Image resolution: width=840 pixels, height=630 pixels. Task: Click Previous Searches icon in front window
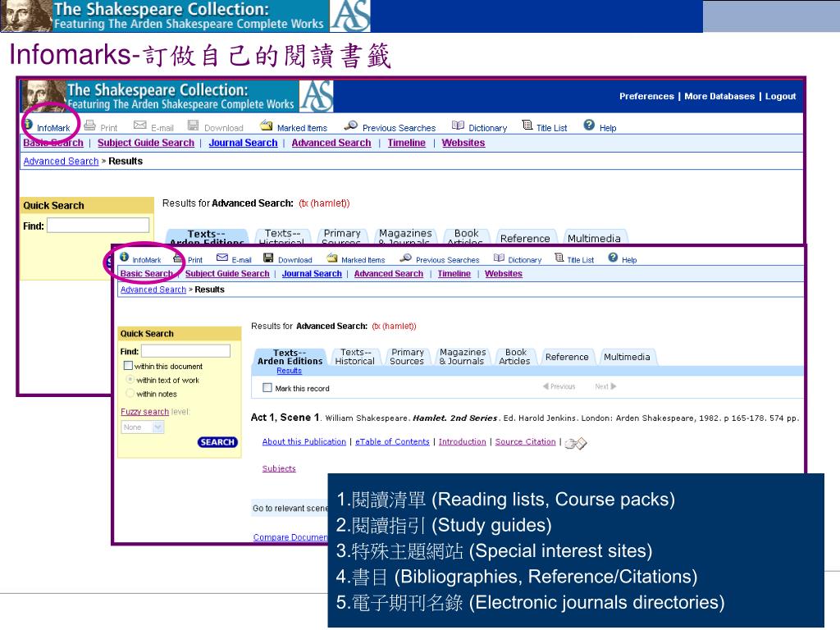pos(405,258)
